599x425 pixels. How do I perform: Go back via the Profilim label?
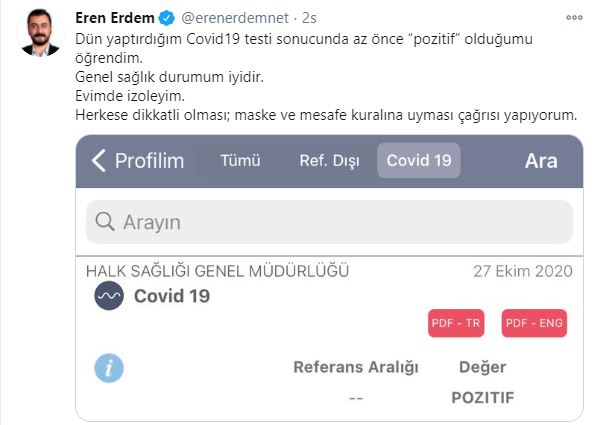click(x=149, y=161)
